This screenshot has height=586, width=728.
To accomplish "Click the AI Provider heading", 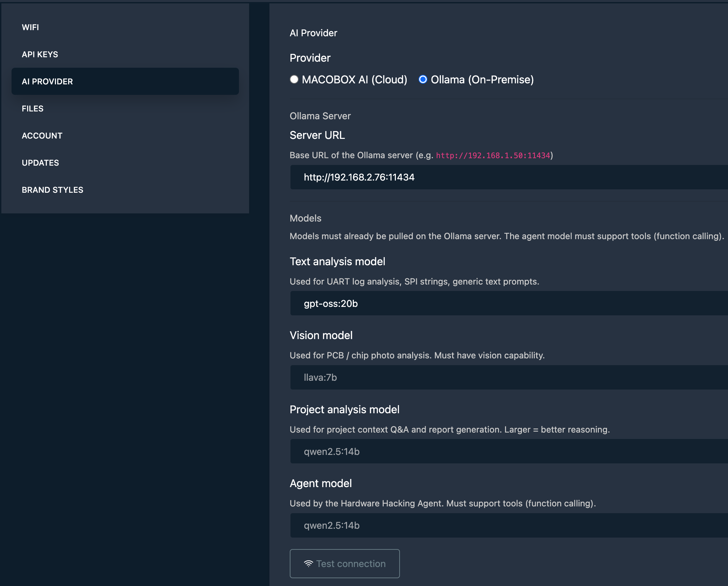I will point(313,33).
